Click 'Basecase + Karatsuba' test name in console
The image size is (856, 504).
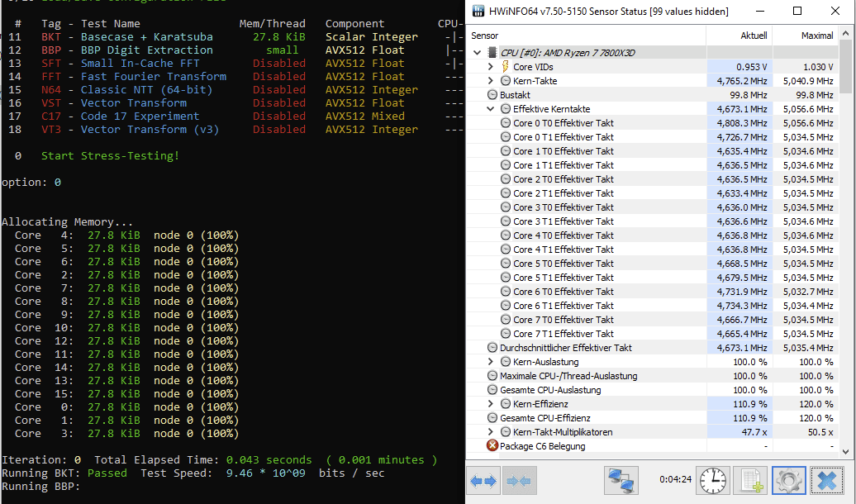coord(147,36)
